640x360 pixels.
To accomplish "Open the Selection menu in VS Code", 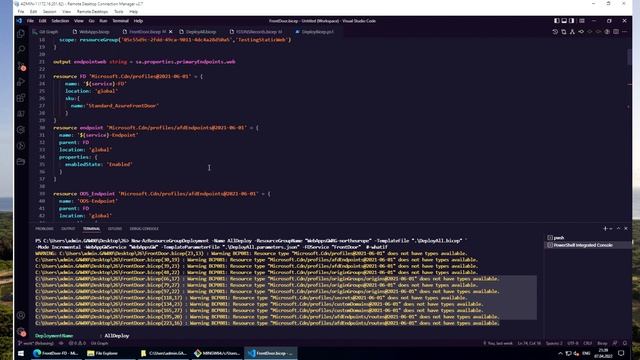I will point(60,21).
